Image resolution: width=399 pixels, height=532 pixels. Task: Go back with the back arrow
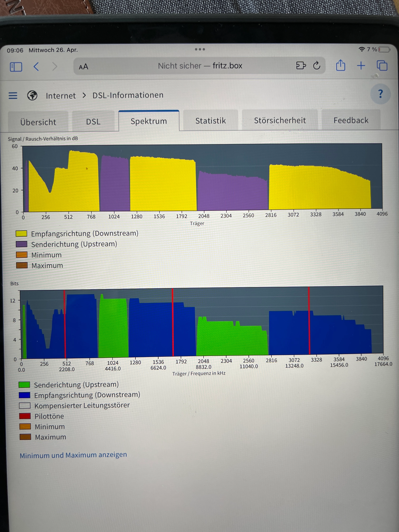(36, 66)
